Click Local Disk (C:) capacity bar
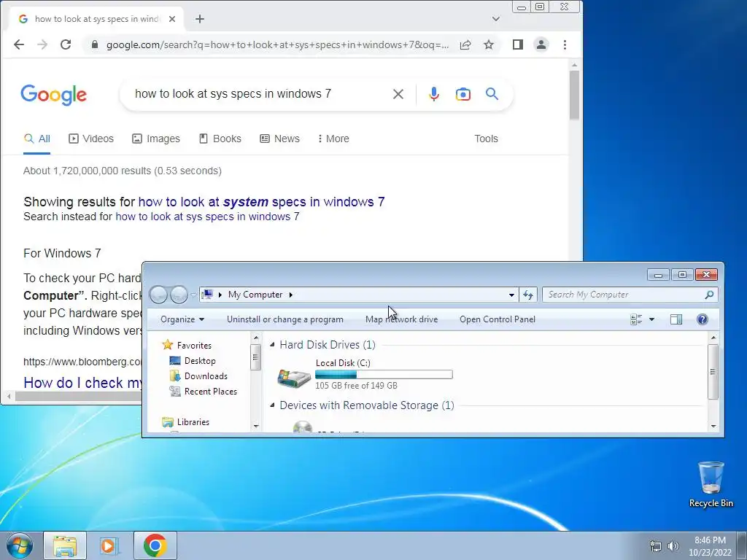This screenshot has width=747, height=560. (384, 375)
